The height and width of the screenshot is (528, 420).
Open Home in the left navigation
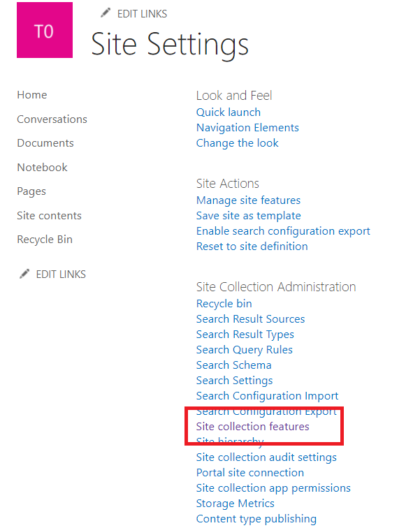click(x=32, y=95)
